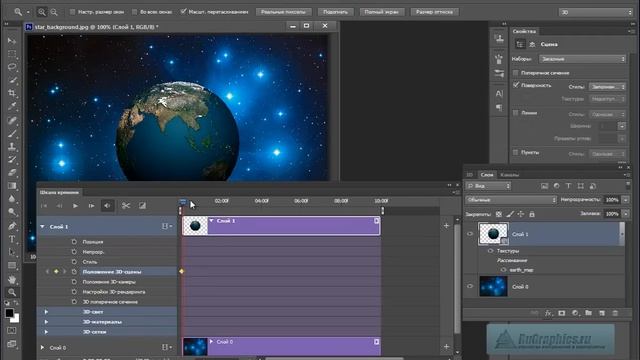Image resolution: width=640 pixels, height=360 pixels.
Task: Create new adjustment layer icon
Action: [575, 313]
